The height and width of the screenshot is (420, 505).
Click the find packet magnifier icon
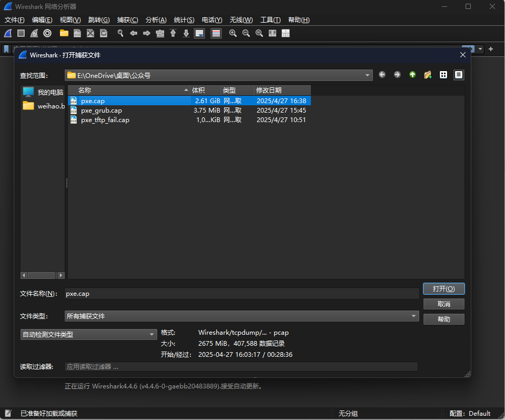[120, 33]
